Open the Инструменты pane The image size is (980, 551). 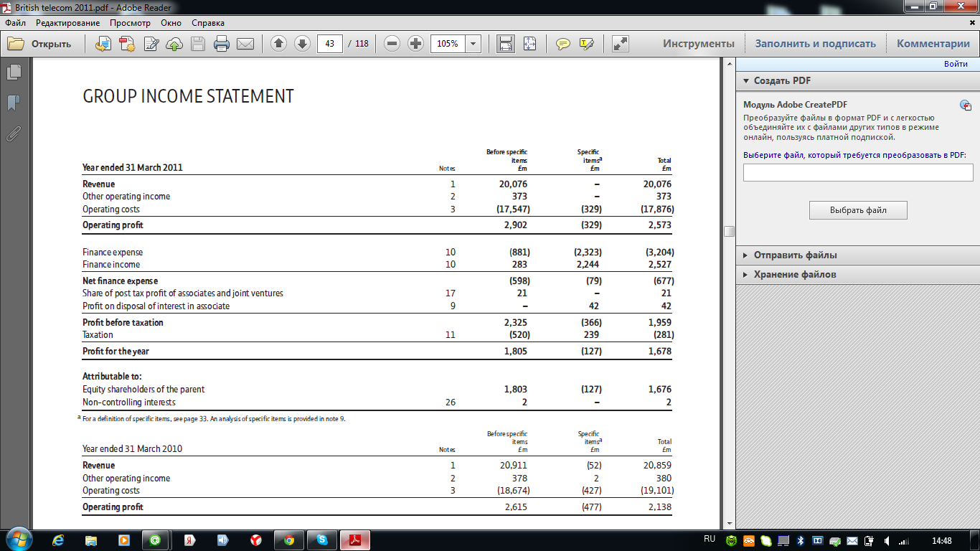click(699, 44)
